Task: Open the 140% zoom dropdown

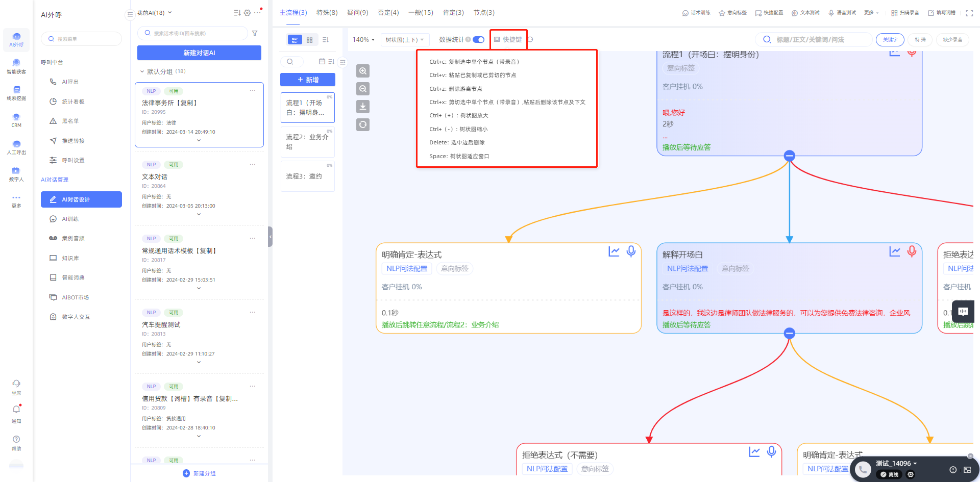Action: tap(363, 40)
